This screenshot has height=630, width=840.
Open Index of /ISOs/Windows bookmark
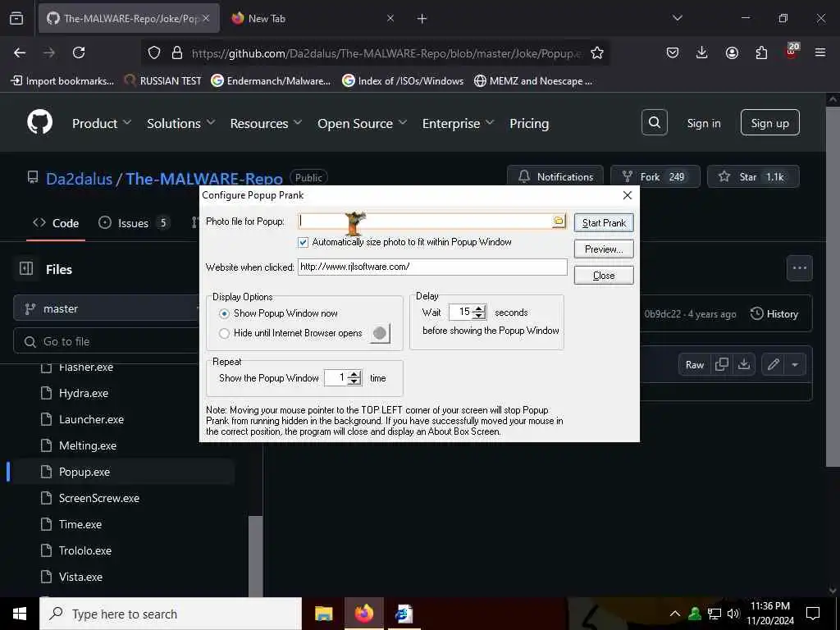click(x=403, y=81)
